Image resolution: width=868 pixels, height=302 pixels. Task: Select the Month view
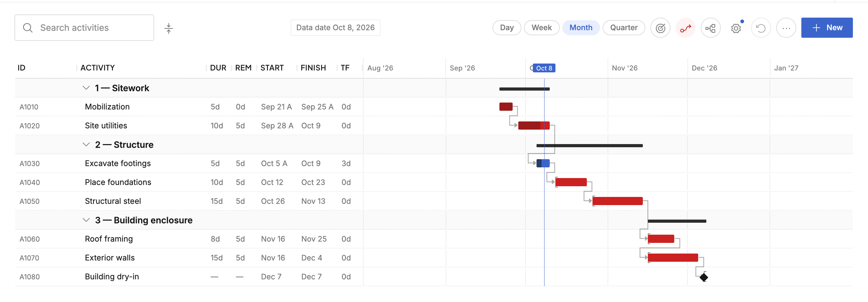581,28
